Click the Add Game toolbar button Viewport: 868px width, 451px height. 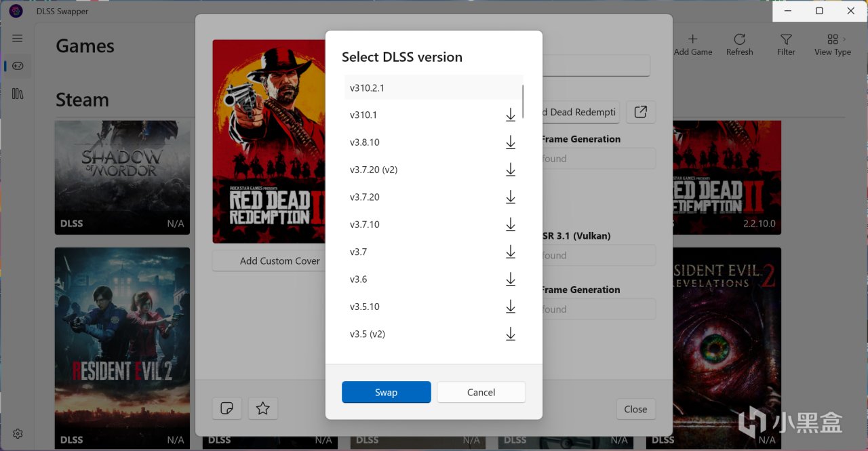(x=693, y=45)
